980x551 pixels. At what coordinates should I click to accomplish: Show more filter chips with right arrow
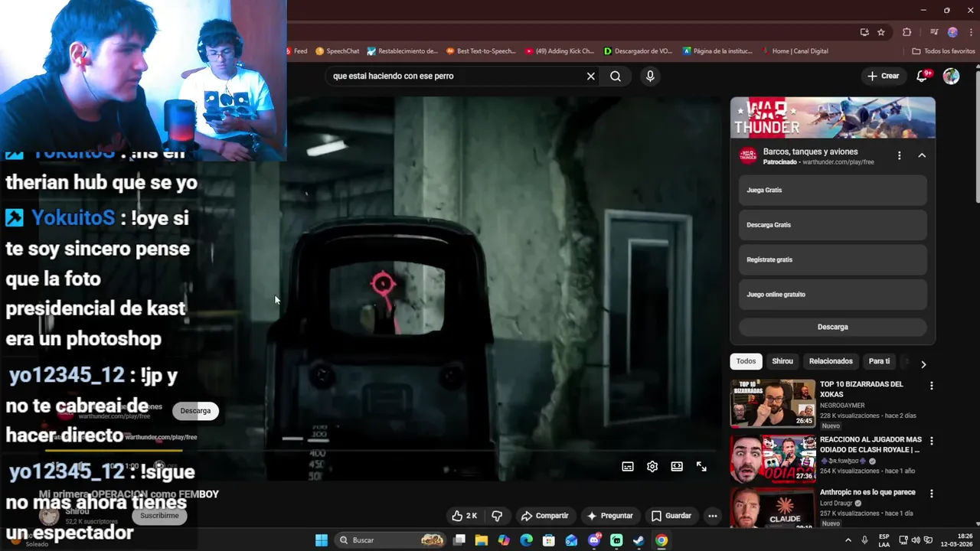pos(923,364)
